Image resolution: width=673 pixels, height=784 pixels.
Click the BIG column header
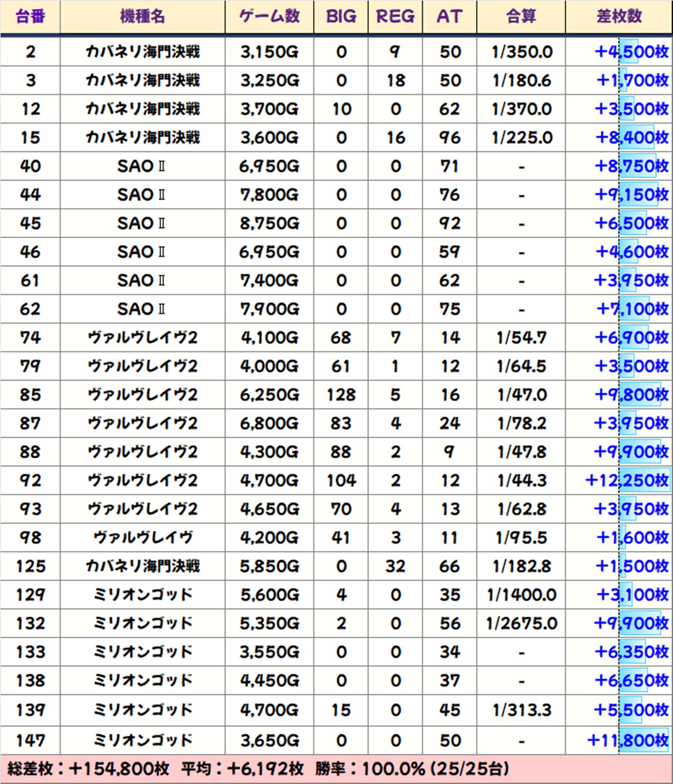pos(341,16)
